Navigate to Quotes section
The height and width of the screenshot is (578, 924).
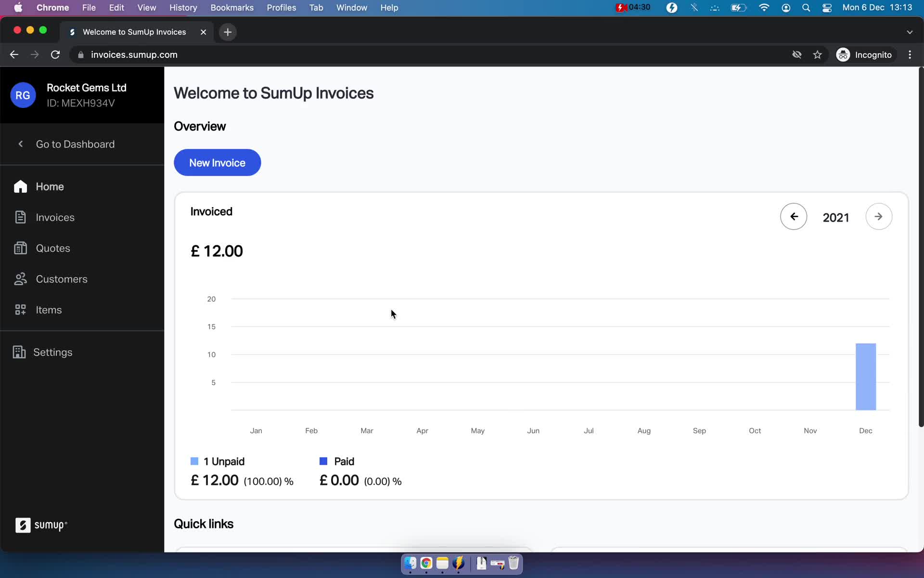pyautogui.click(x=53, y=249)
